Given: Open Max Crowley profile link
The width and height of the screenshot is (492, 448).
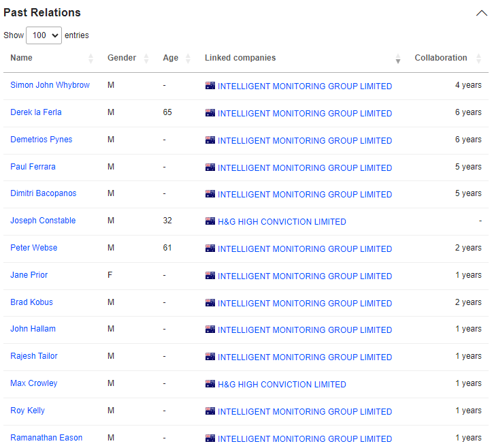Looking at the screenshot, I should tap(33, 383).
